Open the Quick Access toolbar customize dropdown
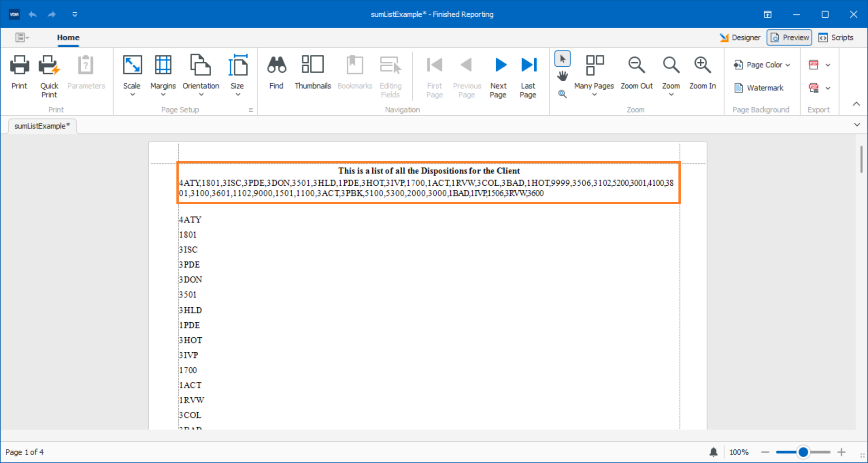This screenshot has width=868, height=463. [75, 15]
